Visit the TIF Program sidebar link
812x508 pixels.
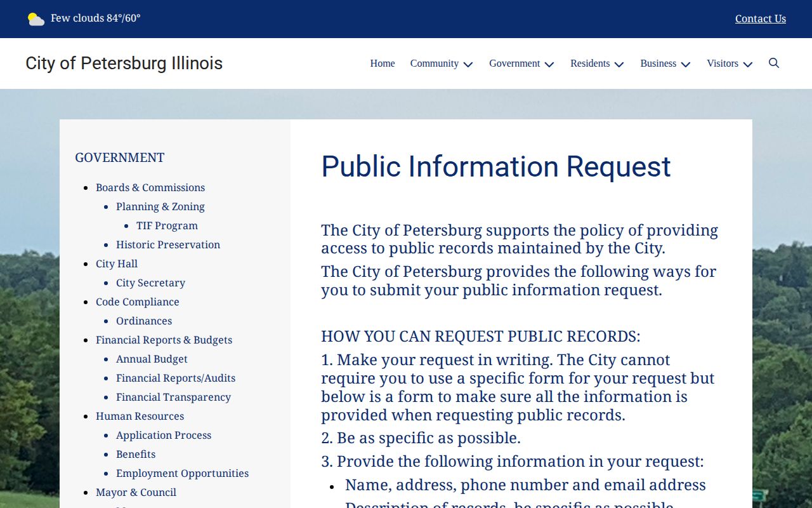click(167, 226)
